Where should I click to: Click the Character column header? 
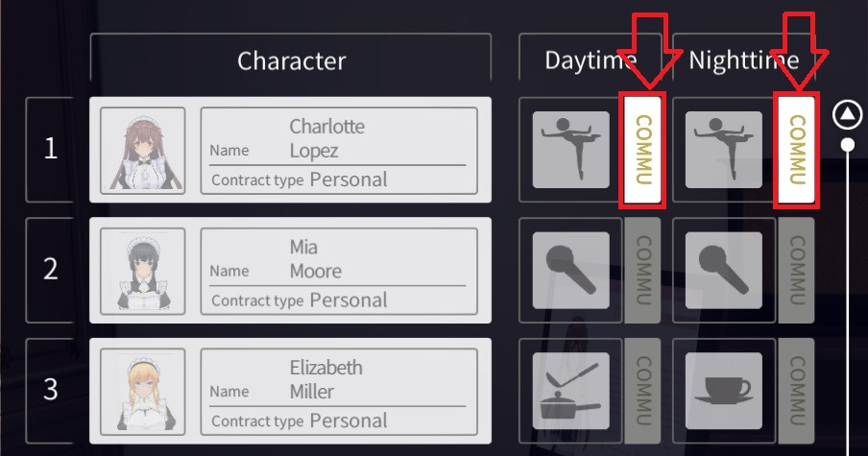[x=291, y=60]
